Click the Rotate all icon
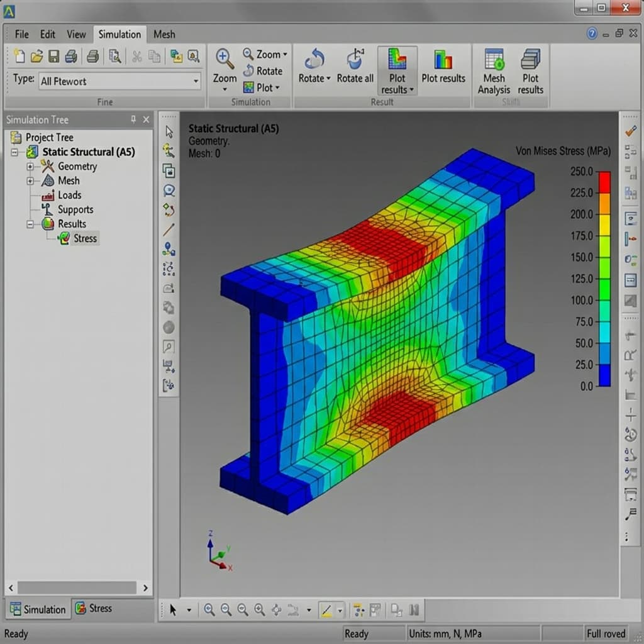The width and height of the screenshot is (644, 644). click(355, 60)
